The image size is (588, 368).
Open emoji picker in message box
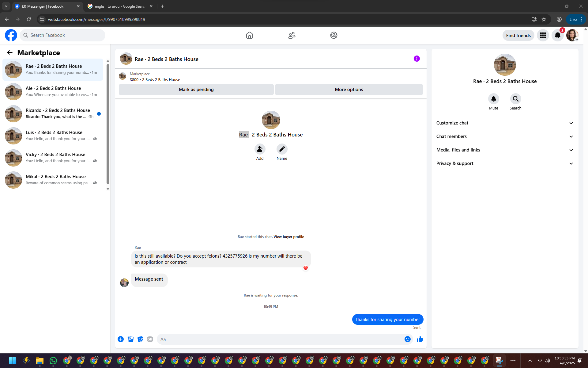pyautogui.click(x=407, y=339)
